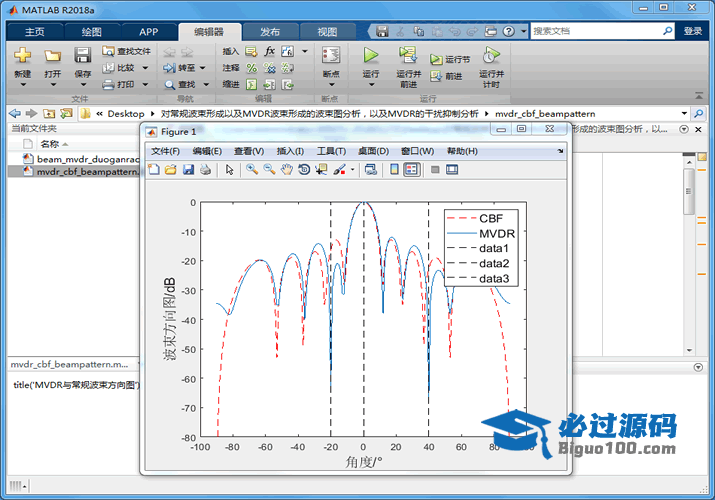Screen dimensions: 715x500
Task: Toggle the Data Cursor tool in Figure 1
Action: (x=321, y=170)
